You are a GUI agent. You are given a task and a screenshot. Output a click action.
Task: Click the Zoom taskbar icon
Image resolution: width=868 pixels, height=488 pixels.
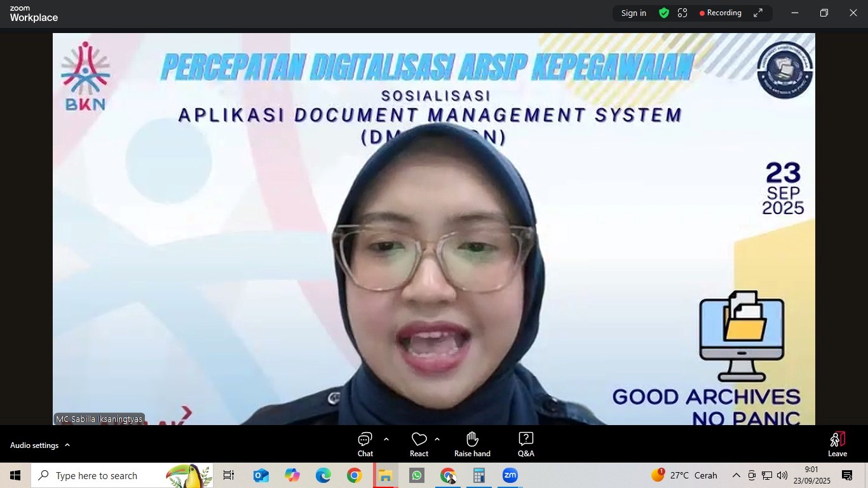click(x=510, y=475)
